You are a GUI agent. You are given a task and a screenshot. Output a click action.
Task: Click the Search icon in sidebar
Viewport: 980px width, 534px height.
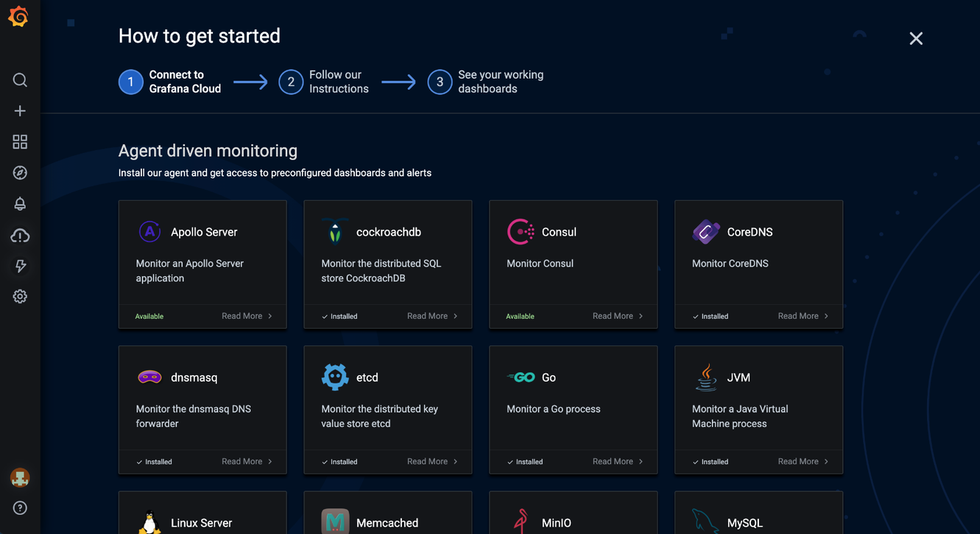point(20,80)
